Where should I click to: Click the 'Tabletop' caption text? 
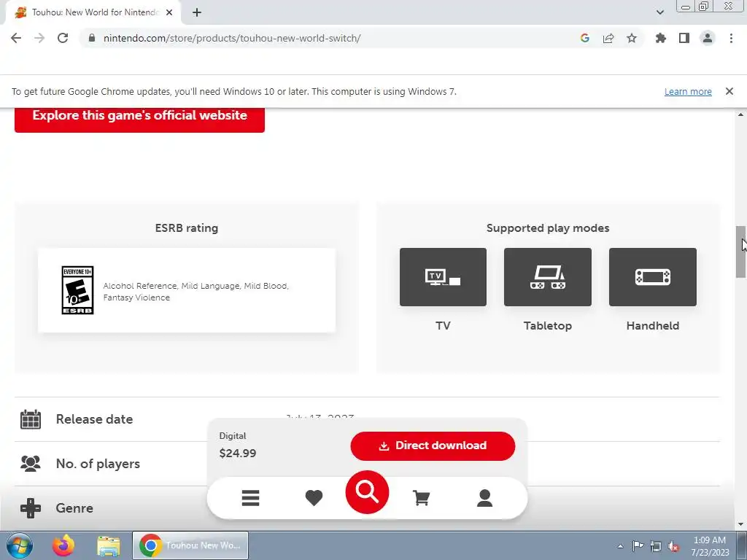click(x=548, y=326)
